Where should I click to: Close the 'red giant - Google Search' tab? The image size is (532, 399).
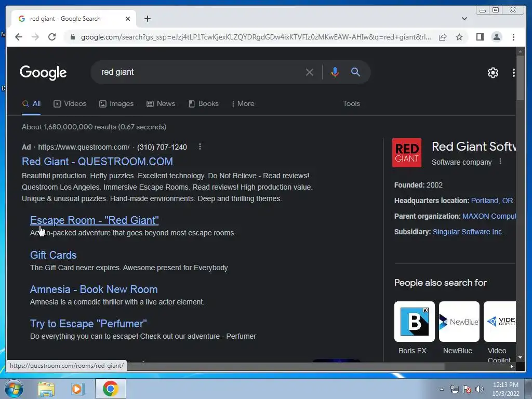(128, 19)
